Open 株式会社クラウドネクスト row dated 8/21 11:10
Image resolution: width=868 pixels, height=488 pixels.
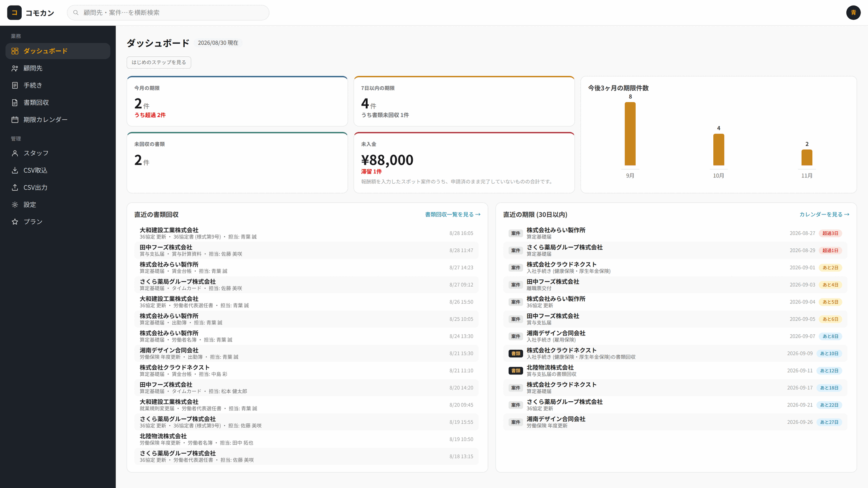point(306,371)
